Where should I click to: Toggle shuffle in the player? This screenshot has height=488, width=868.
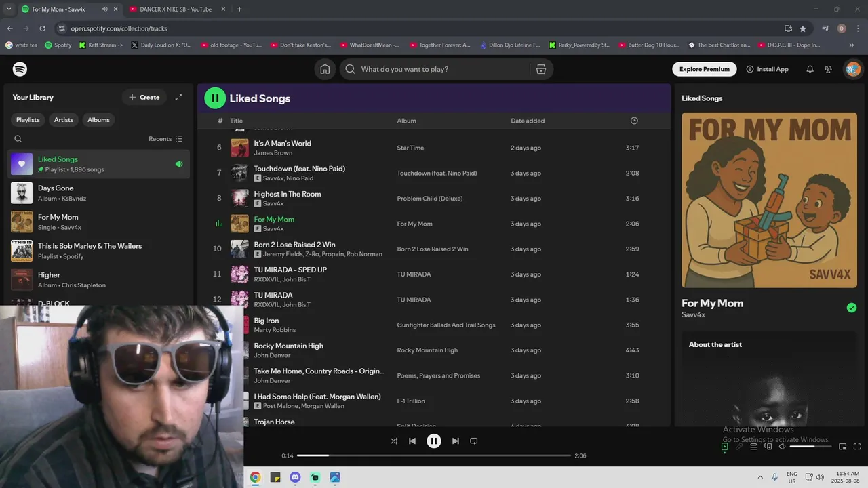pos(394,441)
